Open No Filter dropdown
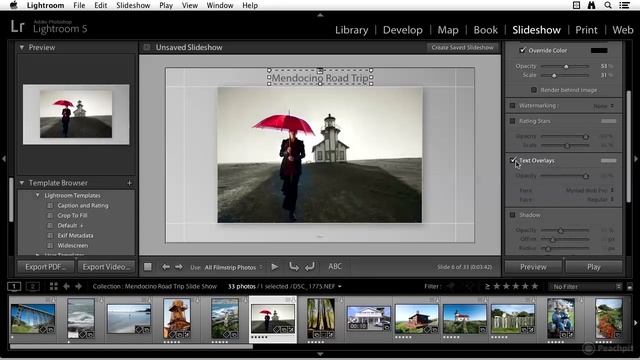 [586, 287]
